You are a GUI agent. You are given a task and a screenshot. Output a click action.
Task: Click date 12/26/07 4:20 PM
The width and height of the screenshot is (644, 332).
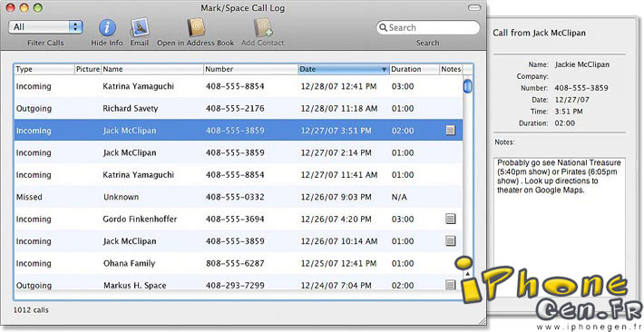pos(336,219)
